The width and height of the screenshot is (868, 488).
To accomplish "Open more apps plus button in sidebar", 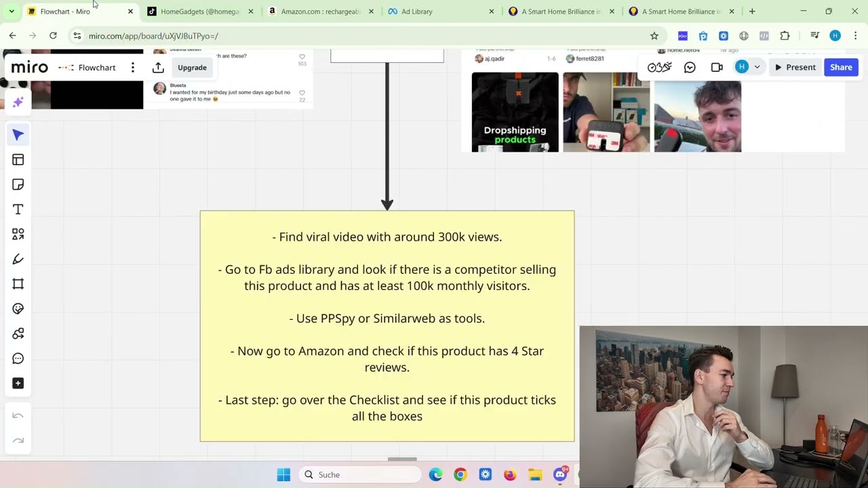I will coord(18,384).
